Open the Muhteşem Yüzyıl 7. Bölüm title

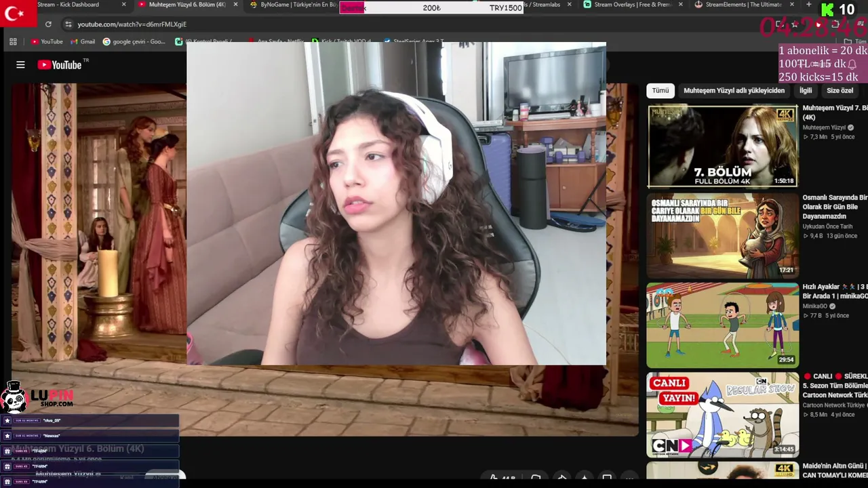pos(835,113)
